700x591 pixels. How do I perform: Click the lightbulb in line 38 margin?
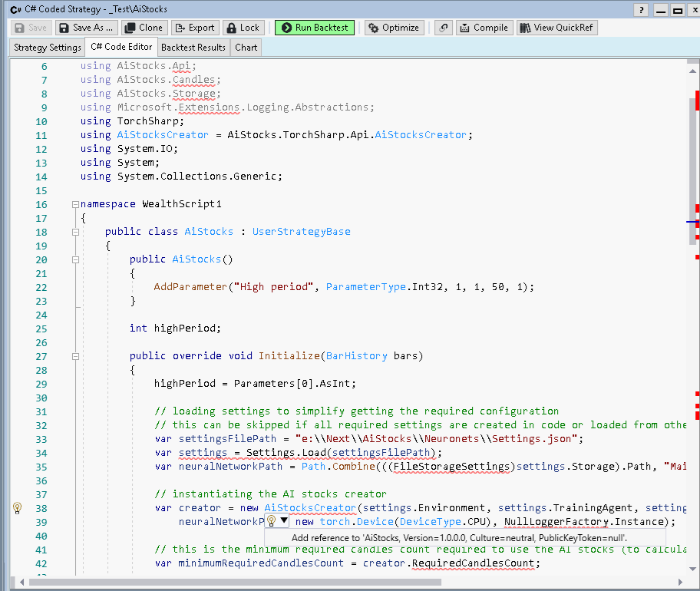click(17, 508)
